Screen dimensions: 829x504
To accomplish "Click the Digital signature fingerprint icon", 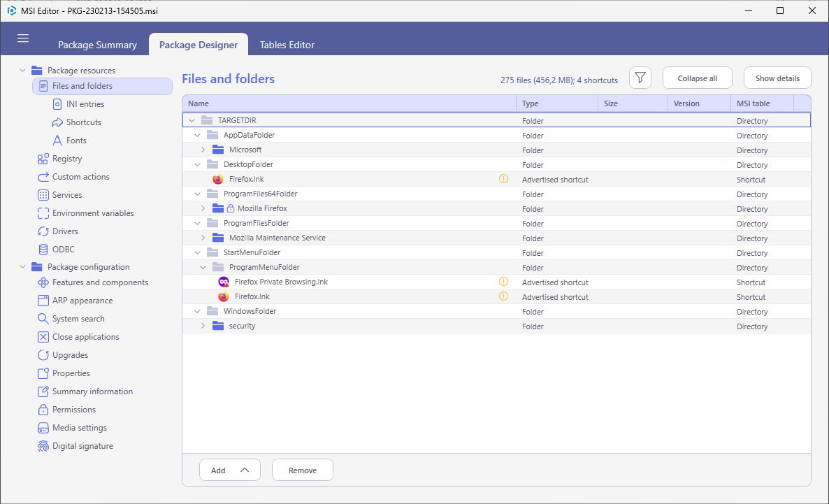I will [x=43, y=446].
